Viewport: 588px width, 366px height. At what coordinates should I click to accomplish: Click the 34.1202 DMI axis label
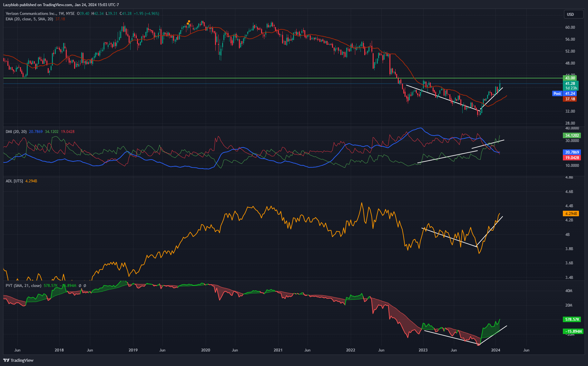coord(572,136)
